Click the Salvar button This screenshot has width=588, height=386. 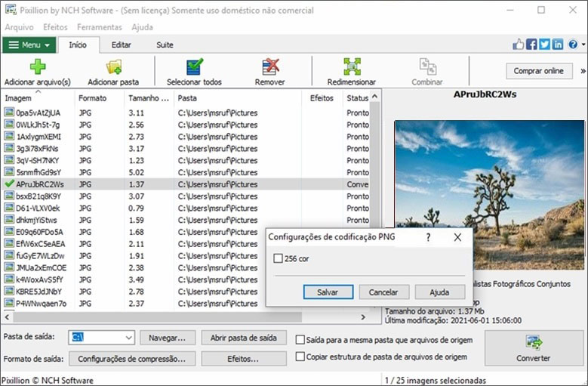point(328,292)
